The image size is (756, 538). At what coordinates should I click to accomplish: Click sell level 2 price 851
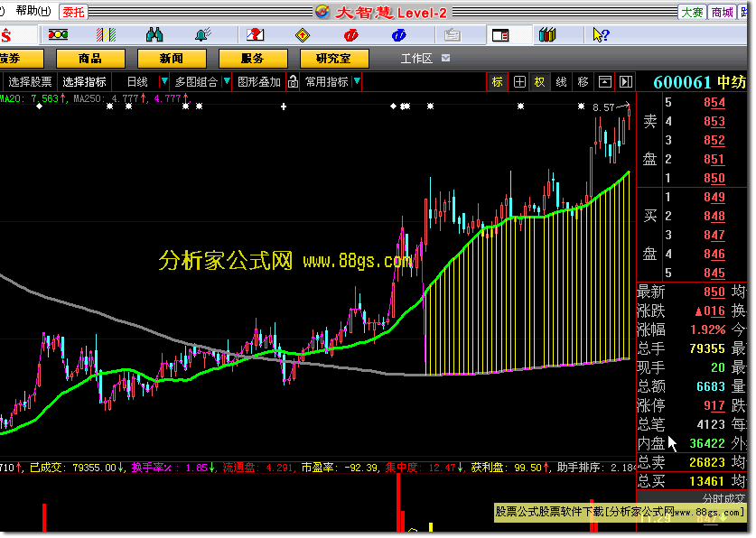[x=714, y=160]
